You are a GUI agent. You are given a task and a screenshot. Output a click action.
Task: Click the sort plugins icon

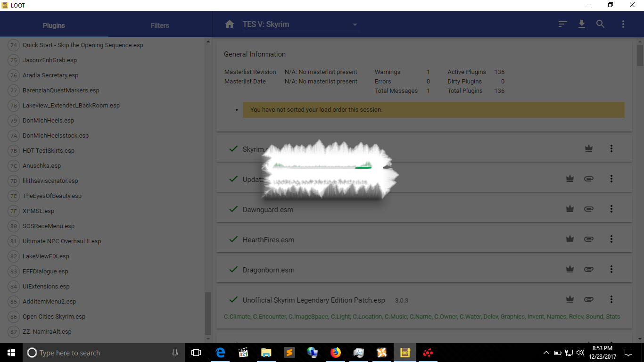(562, 24)
